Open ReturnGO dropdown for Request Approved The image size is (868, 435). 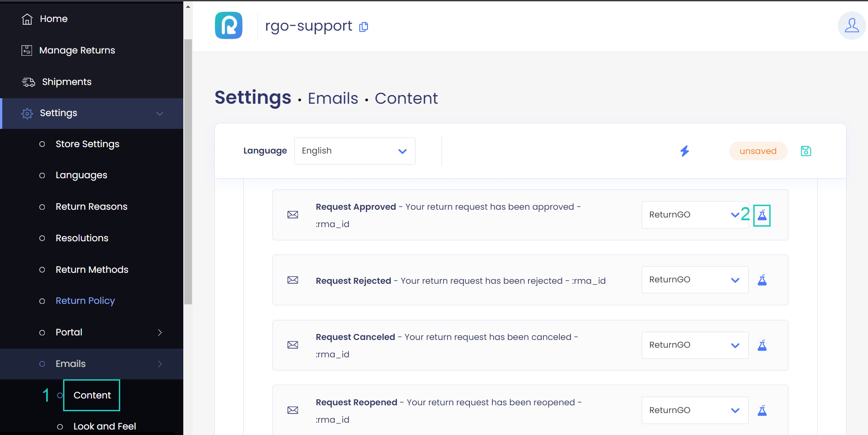[694, 215]
